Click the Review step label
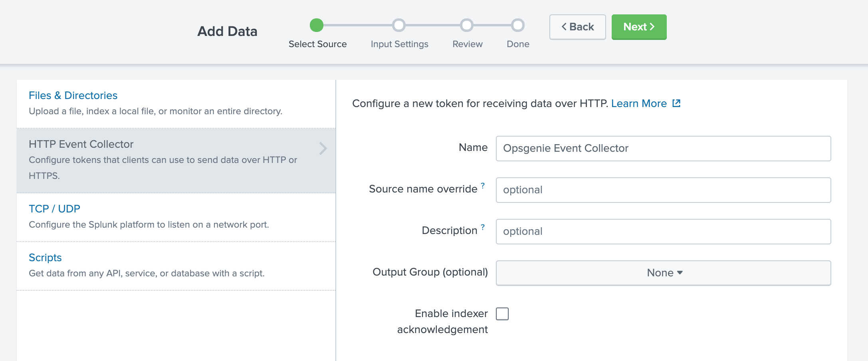 click(467, 44)
